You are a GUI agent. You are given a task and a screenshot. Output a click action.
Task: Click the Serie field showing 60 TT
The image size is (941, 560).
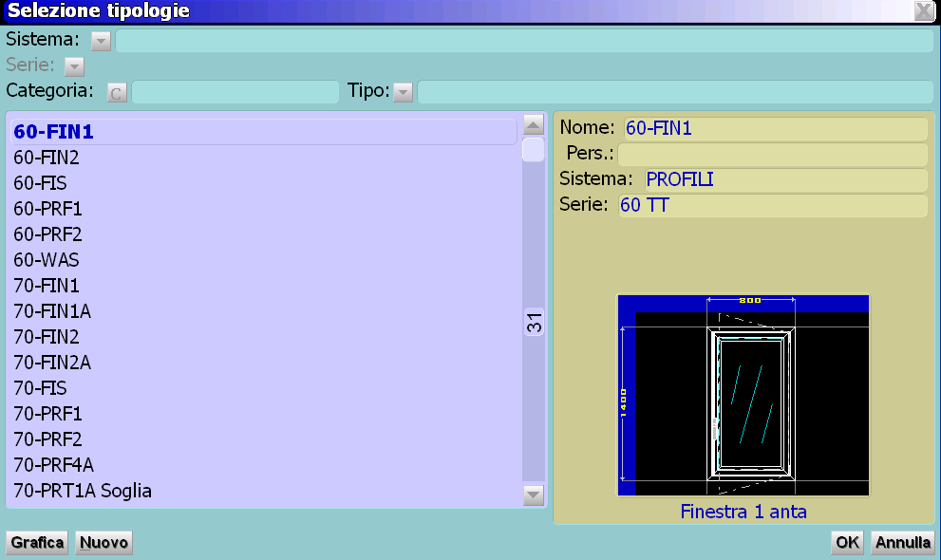click(x=773, y=205)
